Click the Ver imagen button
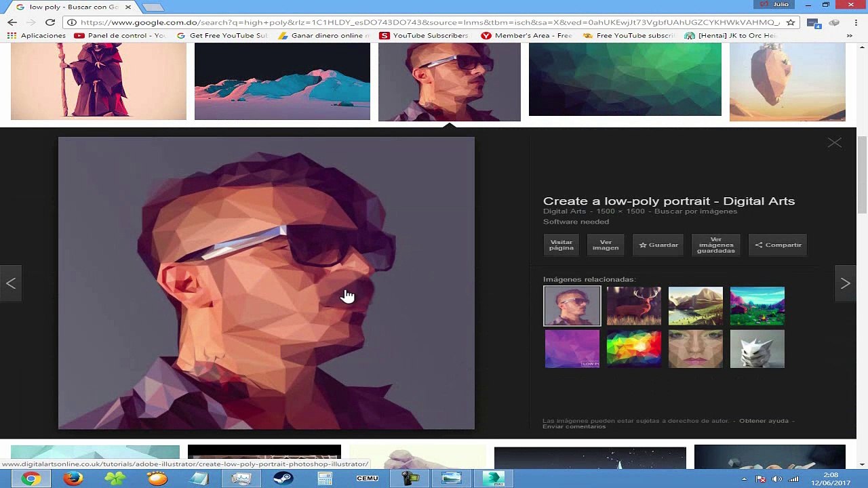The height and width of the screenshot is (488, 868). pyautogui.click(x=606, y=245)
